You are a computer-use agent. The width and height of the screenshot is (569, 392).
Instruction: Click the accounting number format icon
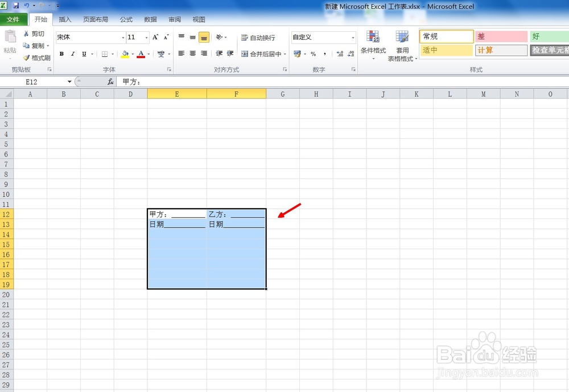click(x=297, y=53)
